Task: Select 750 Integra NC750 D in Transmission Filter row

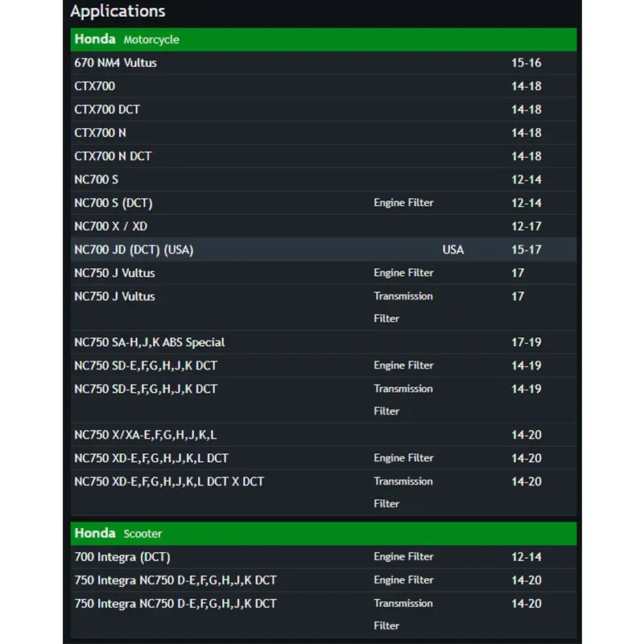Action: [x=175, y=605]
